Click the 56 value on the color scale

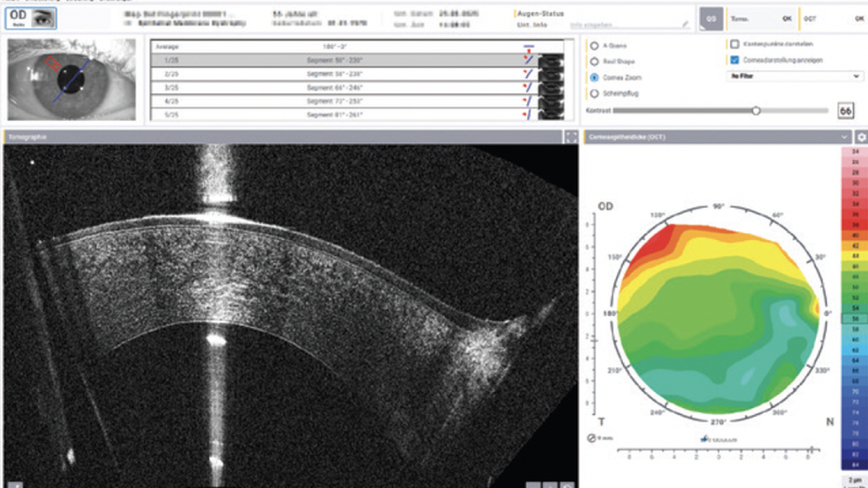pos(855,319)
